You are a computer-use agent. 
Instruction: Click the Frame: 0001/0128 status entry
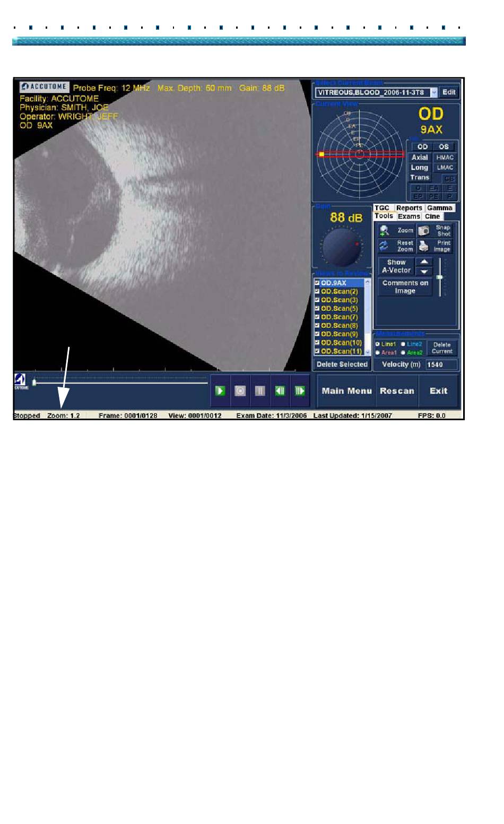click(x=128, y=415)
